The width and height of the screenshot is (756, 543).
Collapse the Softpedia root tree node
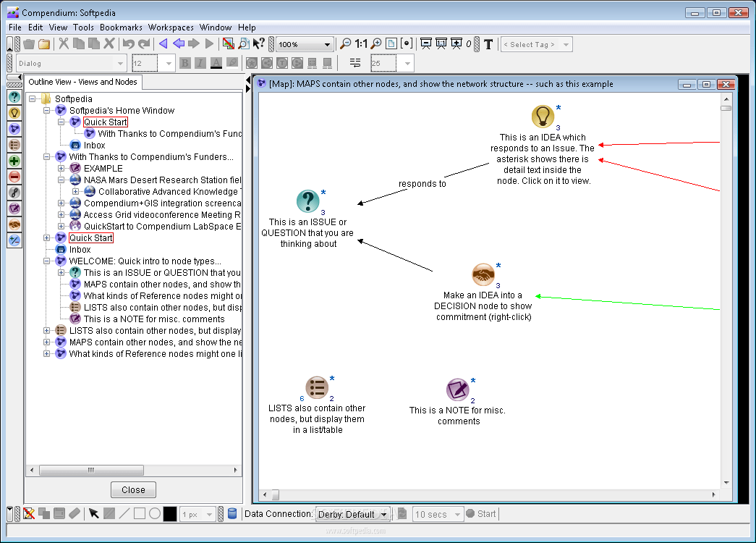pyautogui.click(x=32, y=99)
